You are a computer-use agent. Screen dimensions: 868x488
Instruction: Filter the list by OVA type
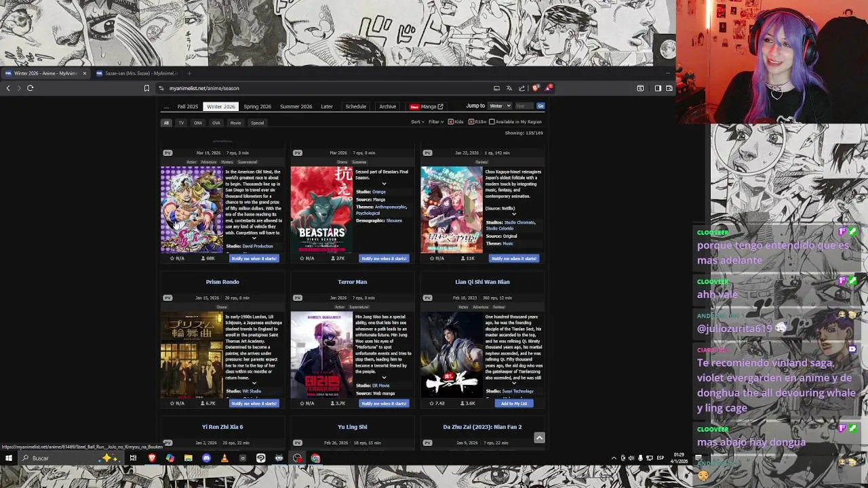(x=216, y=123)
